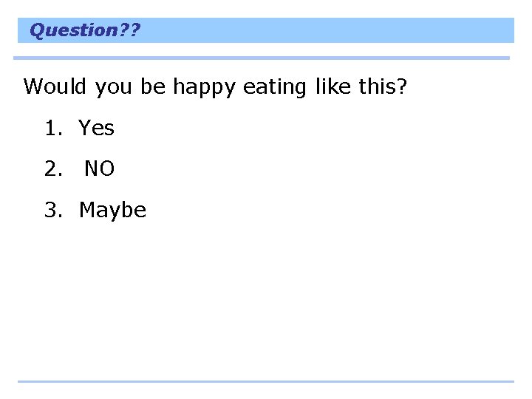Click the list number "2."
The width and height of the screenshot is (532, 399).
(x=54, y=168)
